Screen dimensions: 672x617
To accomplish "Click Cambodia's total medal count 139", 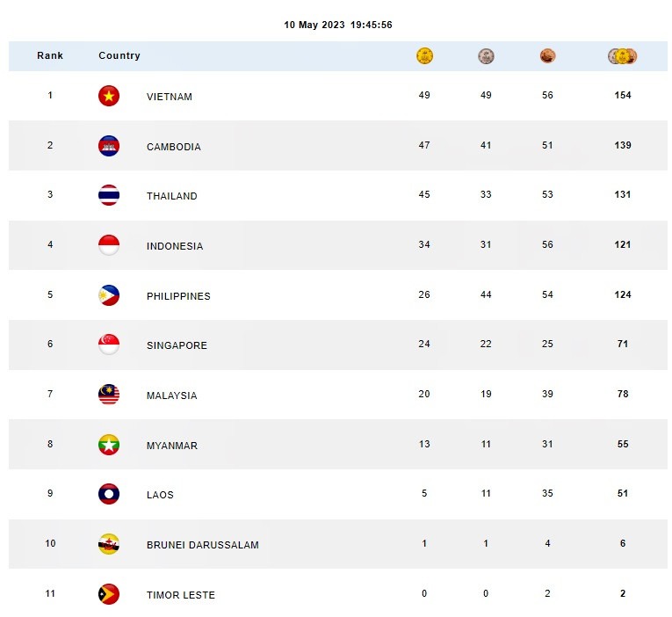I will click(623, 145).
